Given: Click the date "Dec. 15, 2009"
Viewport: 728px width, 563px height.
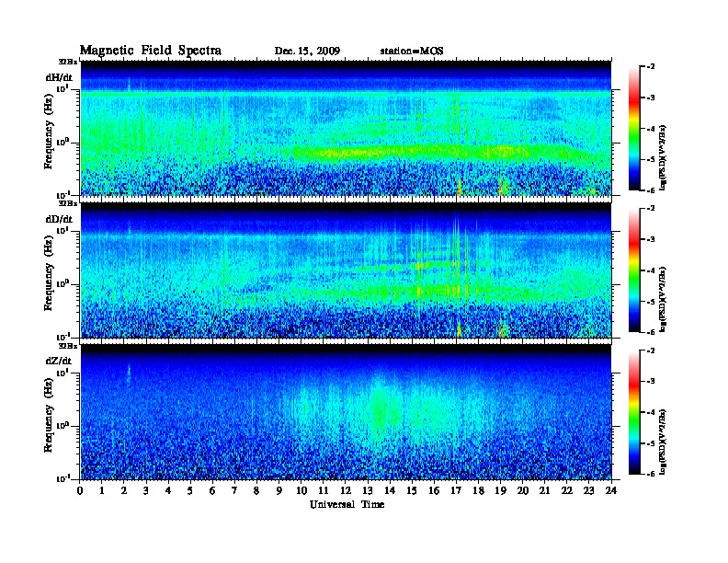Looking at the screenshot, I should [x=307, y=52].
